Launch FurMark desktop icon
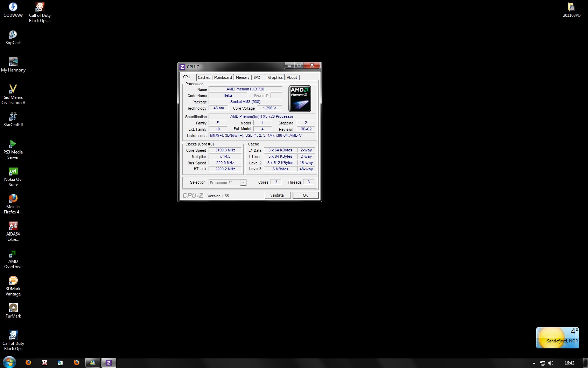 (13, 311)
